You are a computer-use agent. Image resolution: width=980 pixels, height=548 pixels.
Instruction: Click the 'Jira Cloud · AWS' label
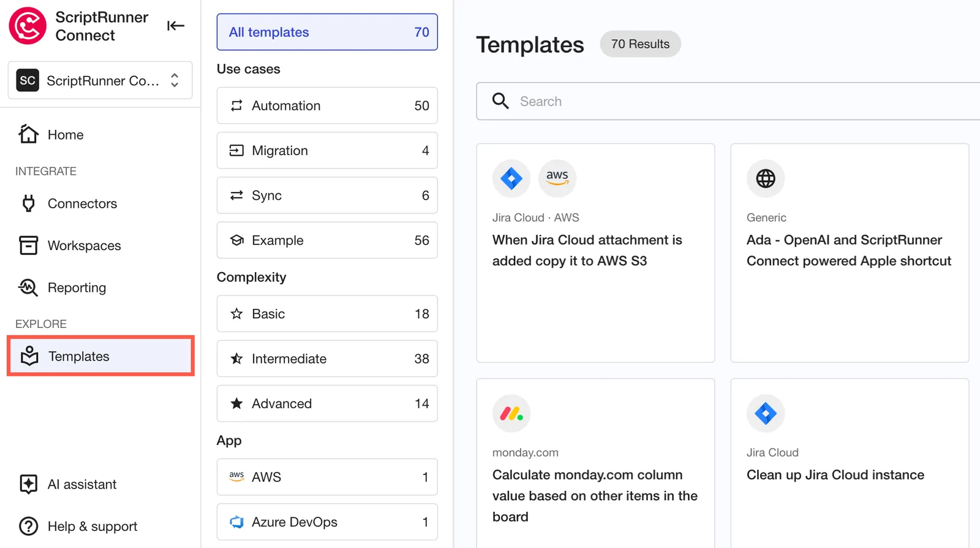click(x=535, y=218)
